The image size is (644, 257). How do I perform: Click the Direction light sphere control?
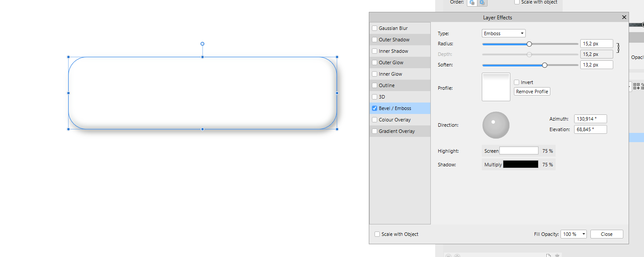pos(496,125)
